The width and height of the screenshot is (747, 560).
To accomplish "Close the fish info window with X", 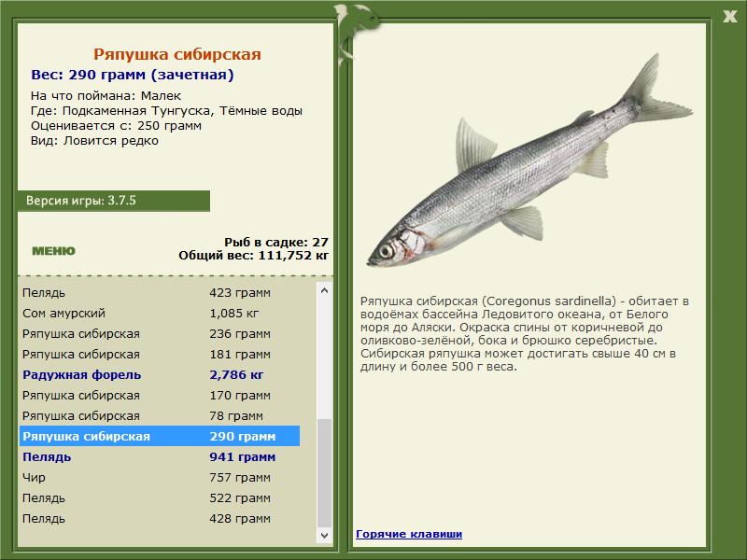I will click(x=729, y=17).
